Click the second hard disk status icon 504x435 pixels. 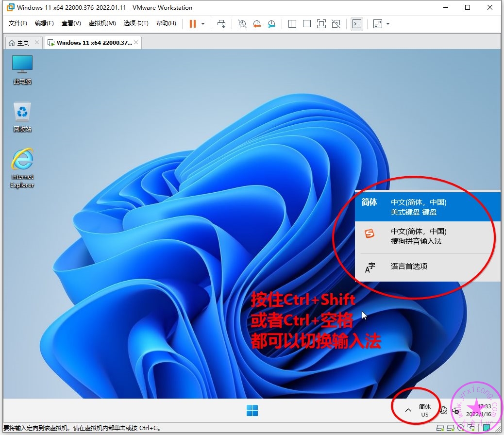tap(451, 428)
